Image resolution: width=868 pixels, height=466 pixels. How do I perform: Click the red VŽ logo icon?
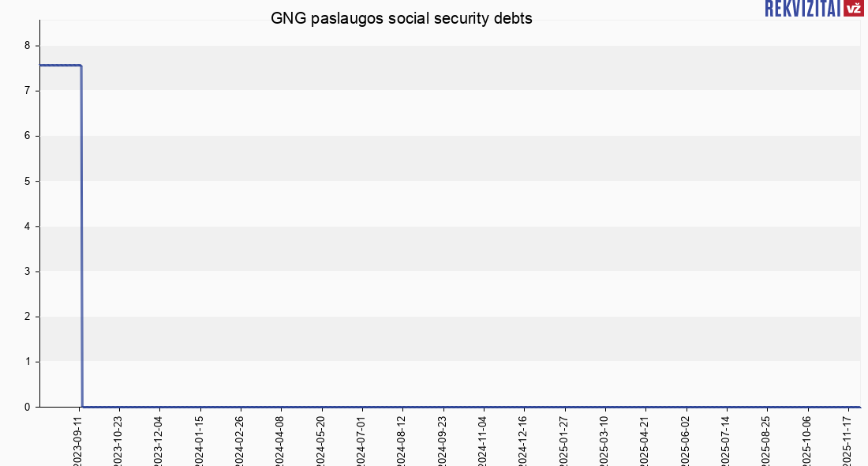[x=853, y=8]
